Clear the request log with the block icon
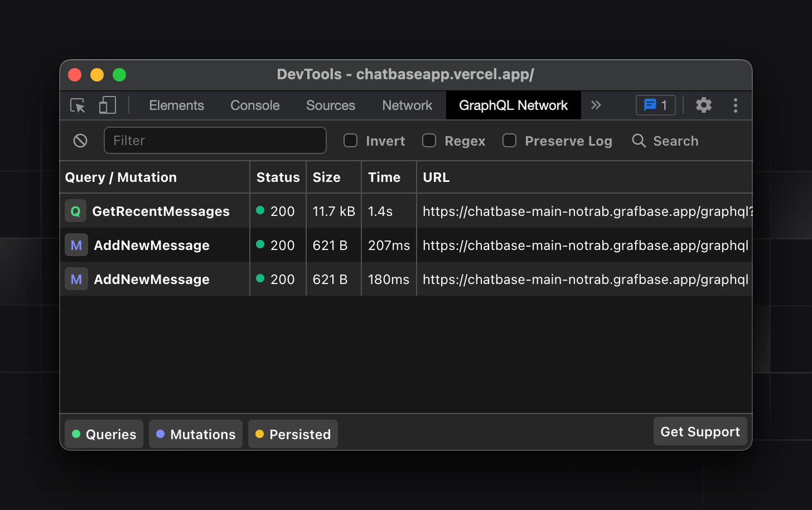812x510 pixels. (80, 141)
